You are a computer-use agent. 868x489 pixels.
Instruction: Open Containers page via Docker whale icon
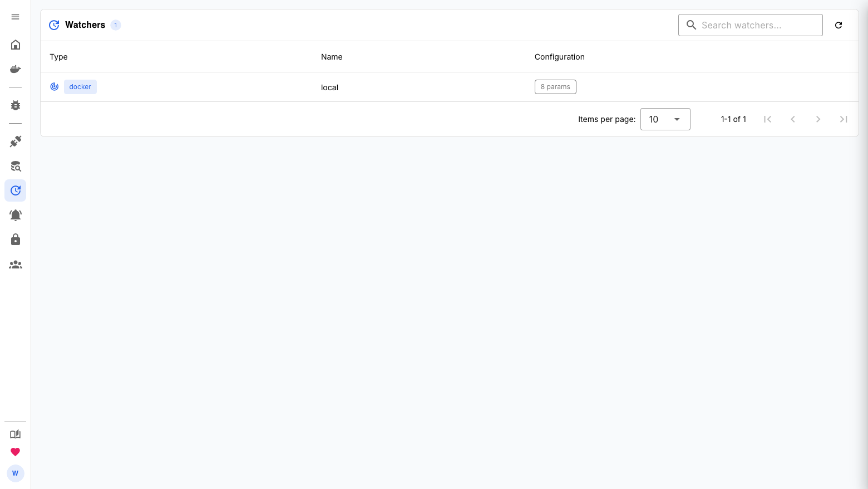16,69
